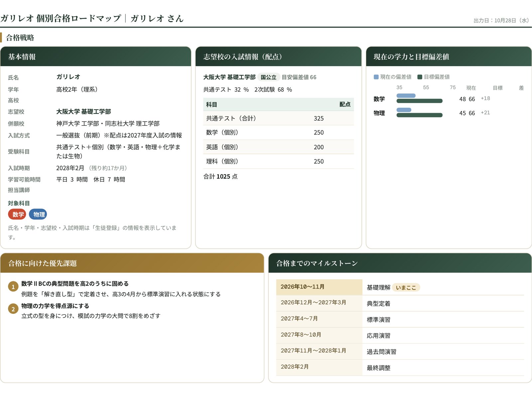Click 物理の力学を得点源にする title

tap(55, 306)
